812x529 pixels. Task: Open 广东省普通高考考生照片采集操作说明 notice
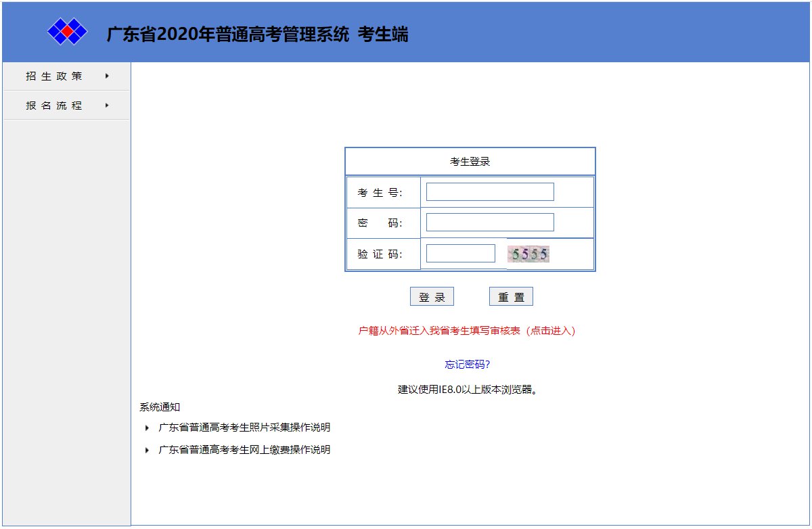244,428
